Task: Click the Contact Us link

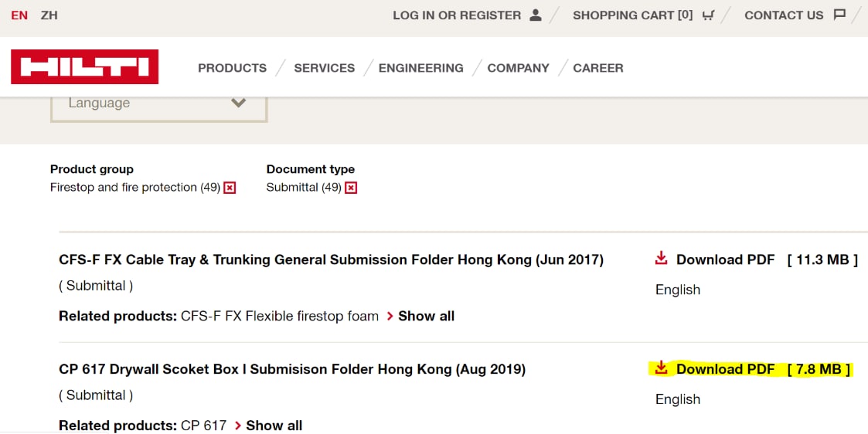Action: point(784,15)
